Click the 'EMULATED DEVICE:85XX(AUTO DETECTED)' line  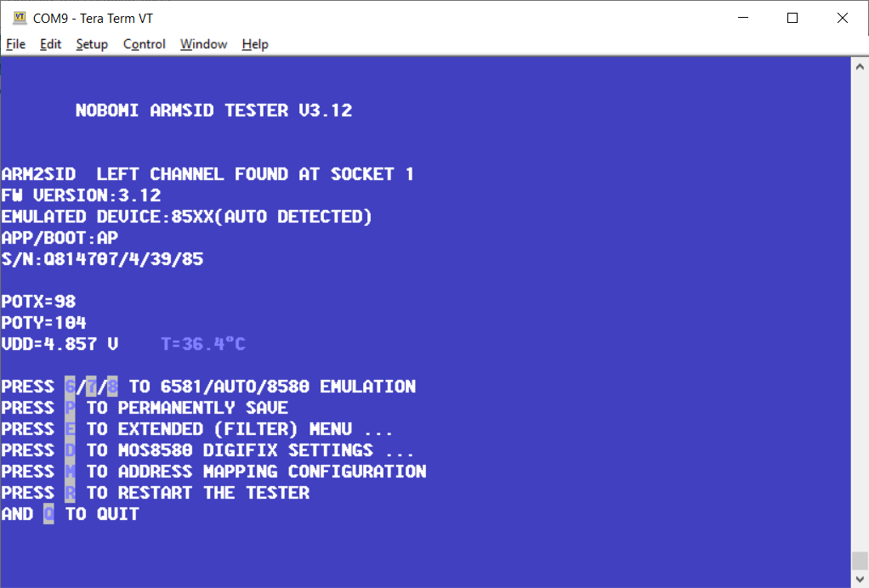tap(187, 217)
